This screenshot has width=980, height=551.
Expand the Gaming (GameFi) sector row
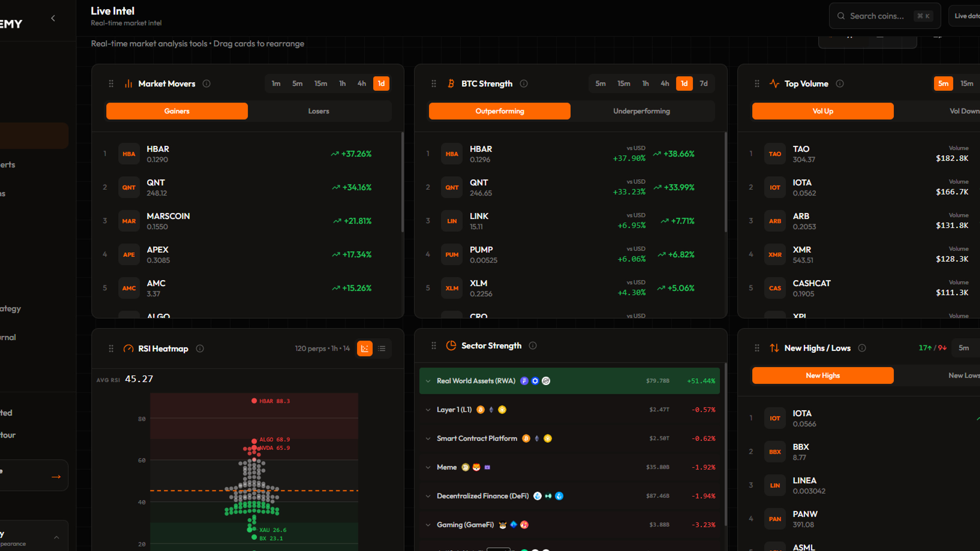(x=570, y=525)
